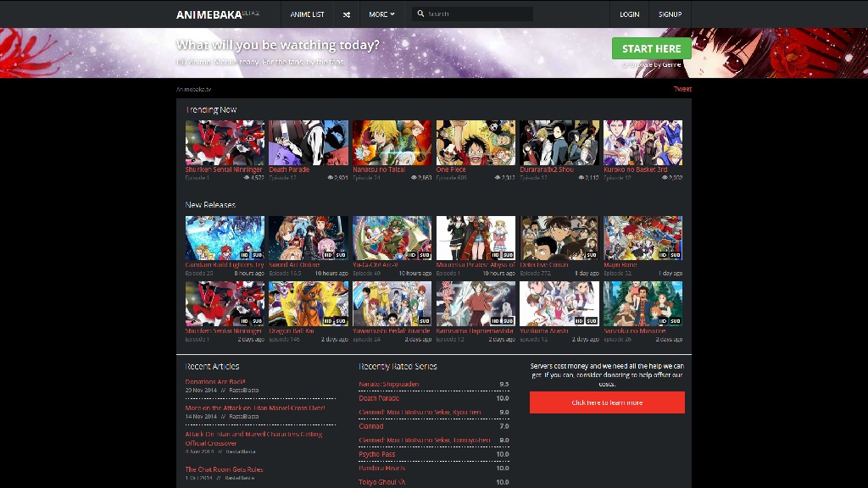868x488 pixels.
Task: Open the SIGNUP page
Action: point(670,14)
